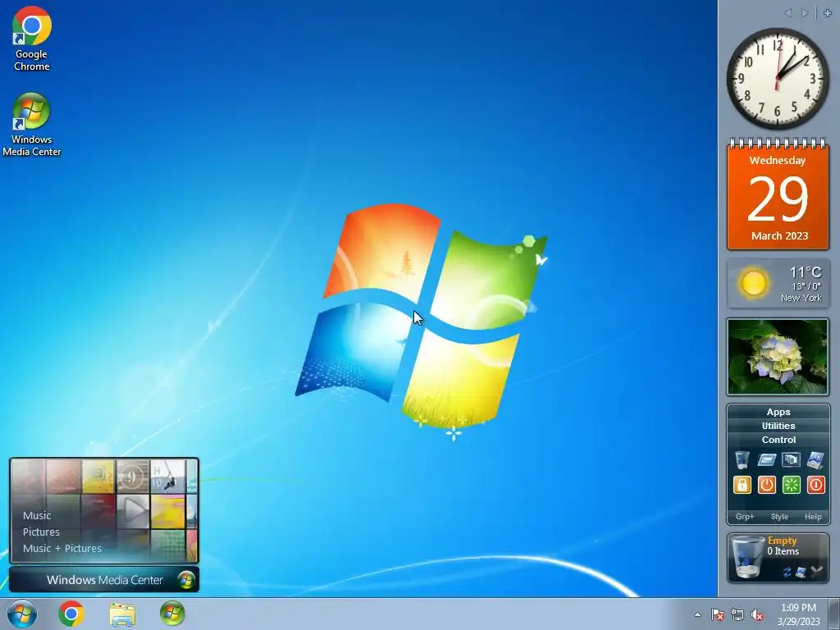Go to next sidebar gadget page
840x630 pixels.
coord(804,13)
